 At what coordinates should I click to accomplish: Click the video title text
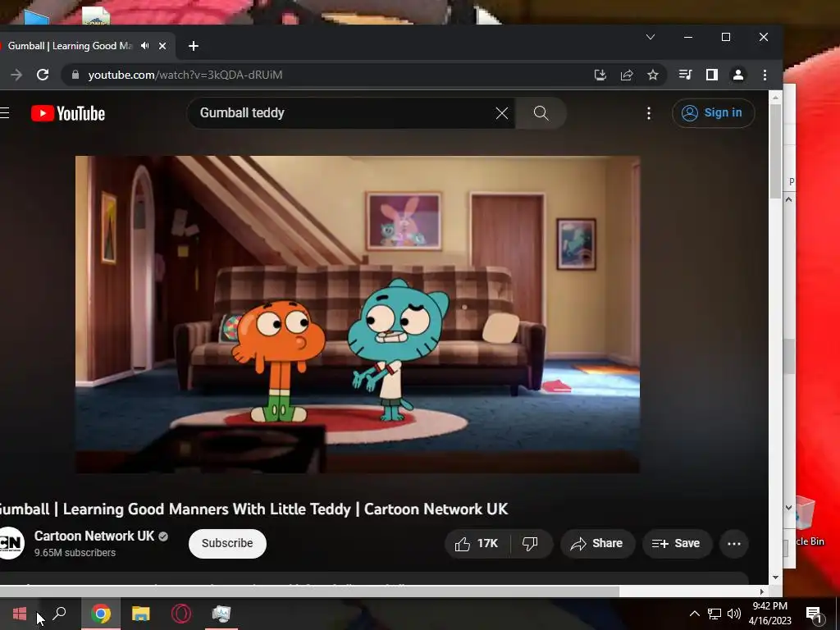253,509
